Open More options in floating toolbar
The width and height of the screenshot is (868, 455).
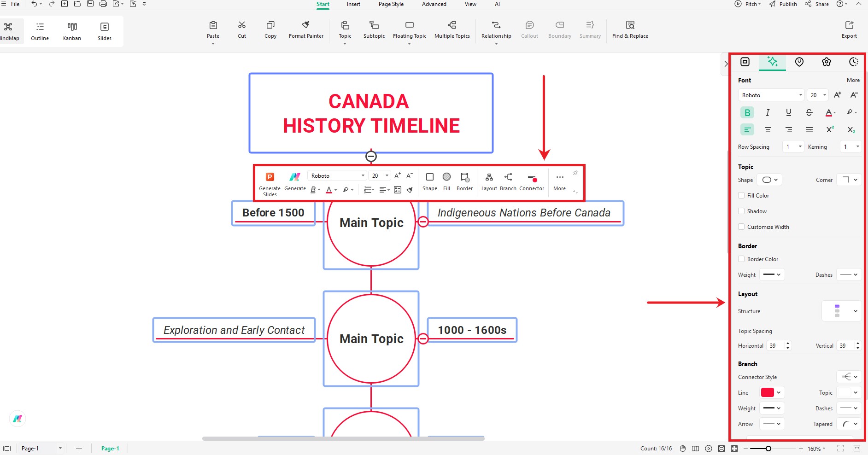coord(560,182)
